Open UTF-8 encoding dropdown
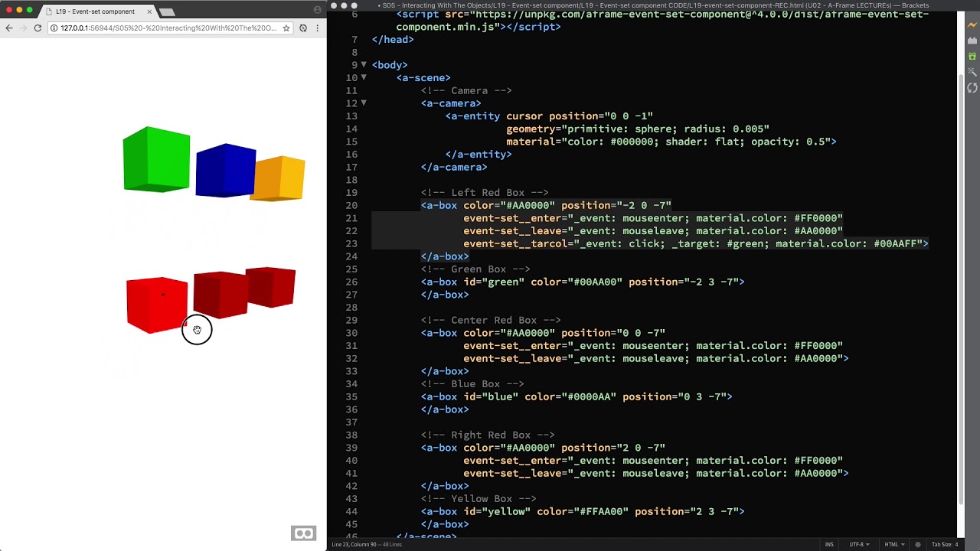This screenshot has height=551, width=980. (x=859, y=544)
